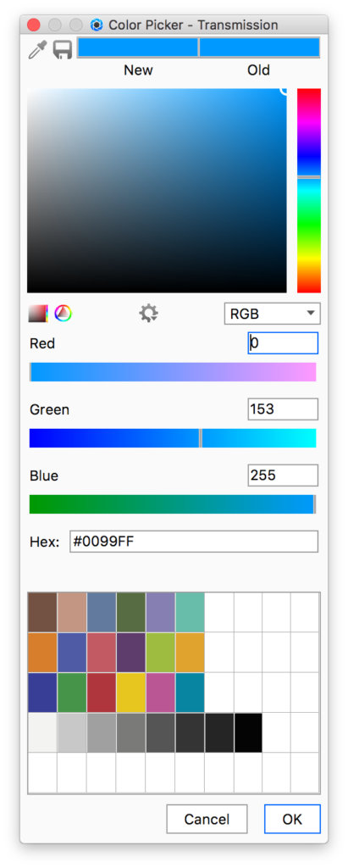Viewport: 348px width, 868px height.
Task: Select the eyedropper color picker tool
Action: [37, 48]
